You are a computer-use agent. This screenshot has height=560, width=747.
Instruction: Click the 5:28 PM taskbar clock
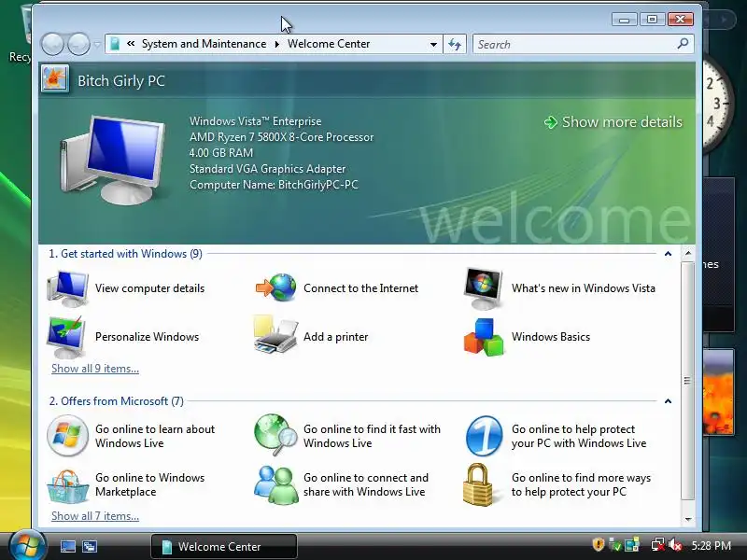[x=712, y=545]
